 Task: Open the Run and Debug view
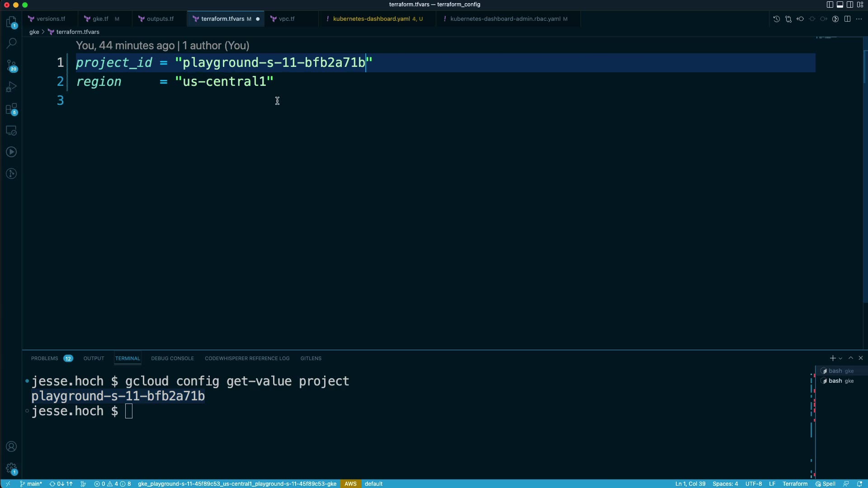12,87
